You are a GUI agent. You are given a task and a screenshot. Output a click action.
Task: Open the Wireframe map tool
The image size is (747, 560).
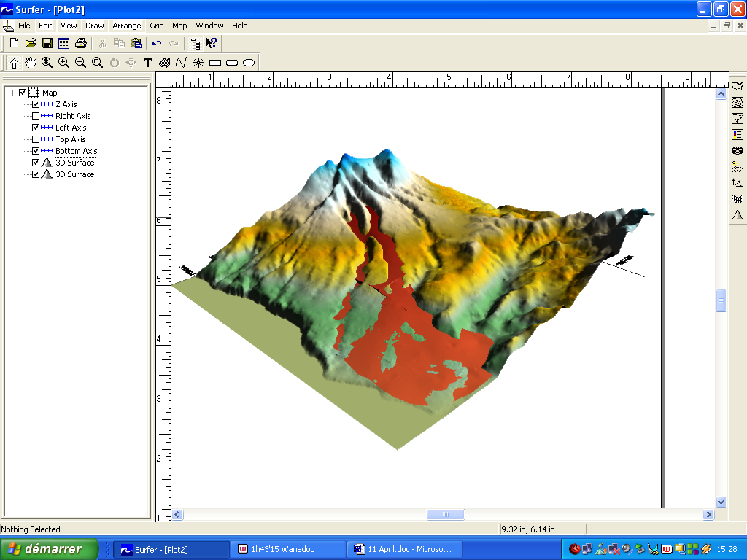click(738, 198)
